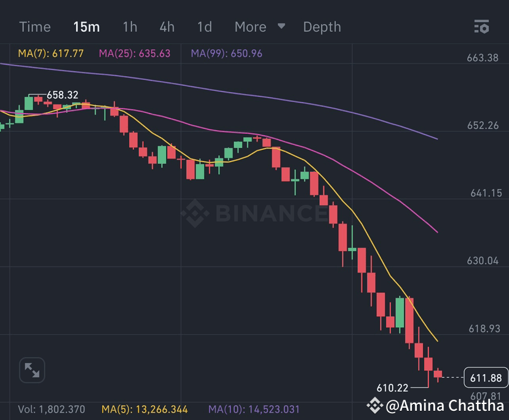509x420 pixels.
Task: Click the MA(25) indicator label
Action: click(x=135, y=53)
